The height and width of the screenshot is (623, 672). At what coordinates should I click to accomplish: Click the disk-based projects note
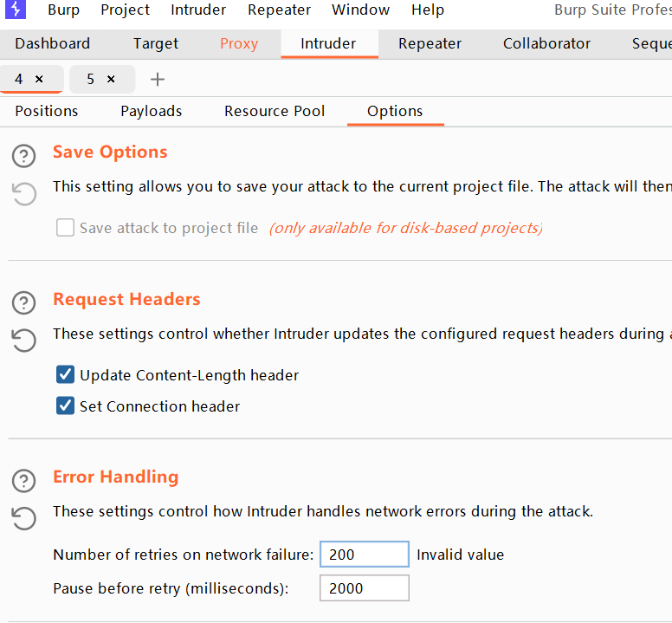(406, 228)
